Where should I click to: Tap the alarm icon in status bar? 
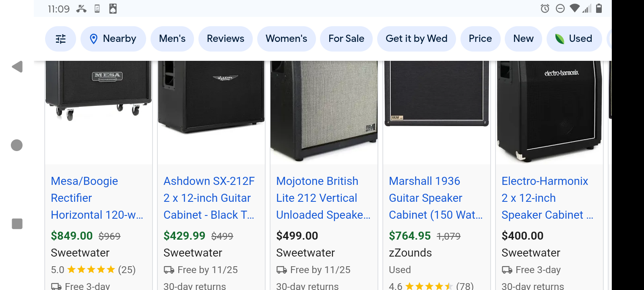[545, 8]
